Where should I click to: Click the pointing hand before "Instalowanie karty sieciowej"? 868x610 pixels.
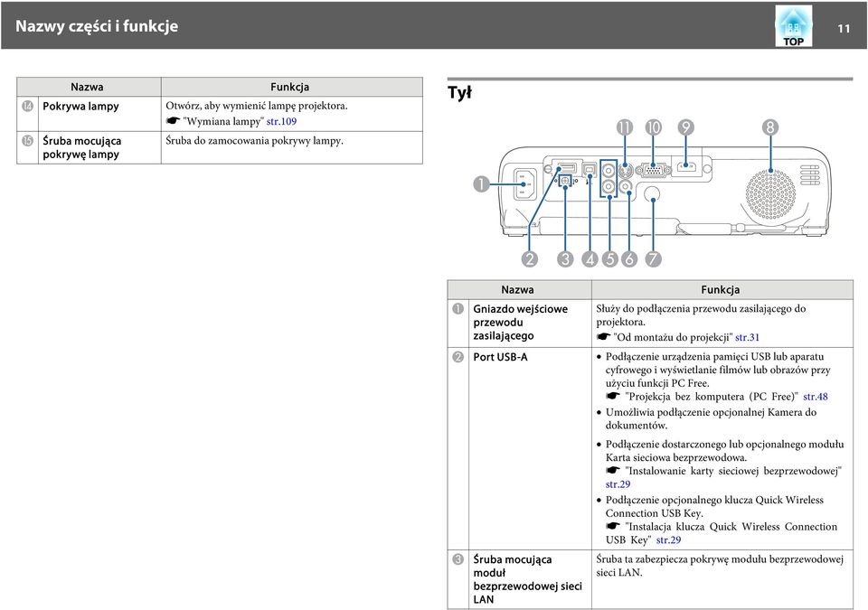613,471
